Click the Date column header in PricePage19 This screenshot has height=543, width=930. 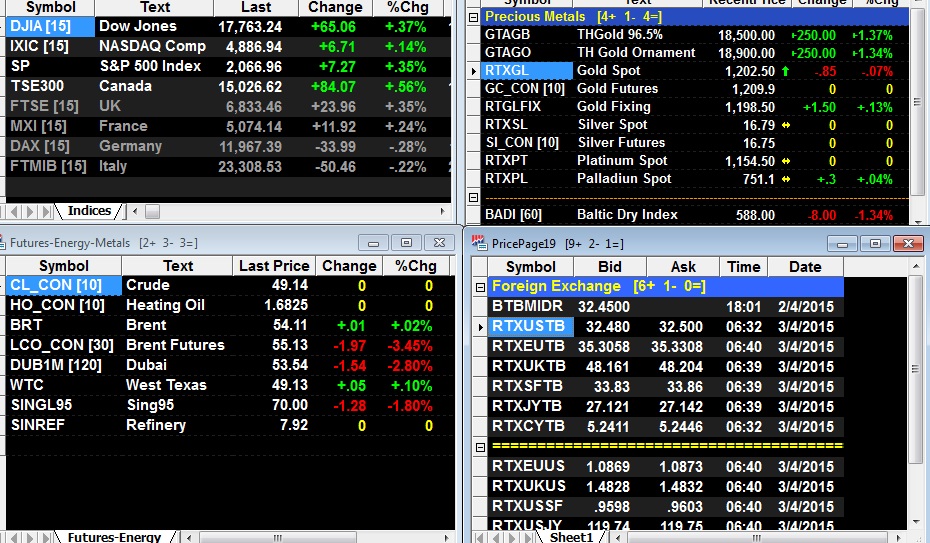click(x=805, y=267)
